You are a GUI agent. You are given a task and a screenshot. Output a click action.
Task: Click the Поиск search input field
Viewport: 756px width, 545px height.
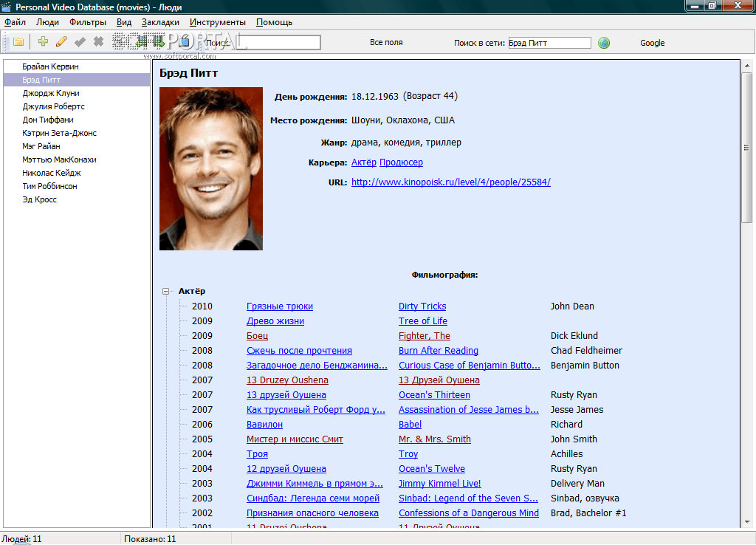(x=279, y=42)
